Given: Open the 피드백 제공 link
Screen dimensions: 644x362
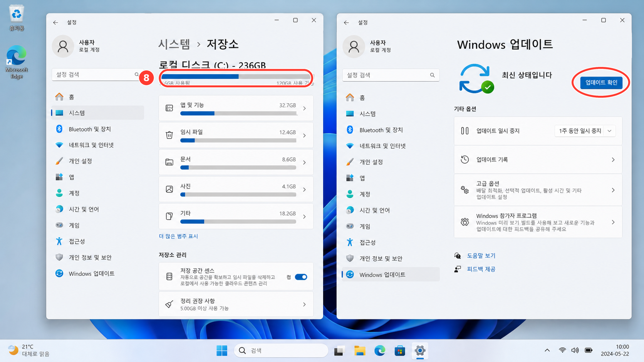Looking at the screenshot, I should [x=481, y=269].
